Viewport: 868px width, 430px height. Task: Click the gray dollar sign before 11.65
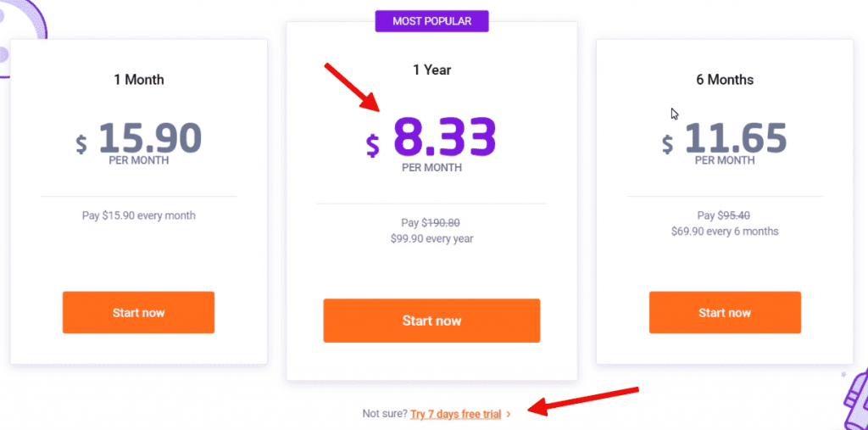coord(668,144)
